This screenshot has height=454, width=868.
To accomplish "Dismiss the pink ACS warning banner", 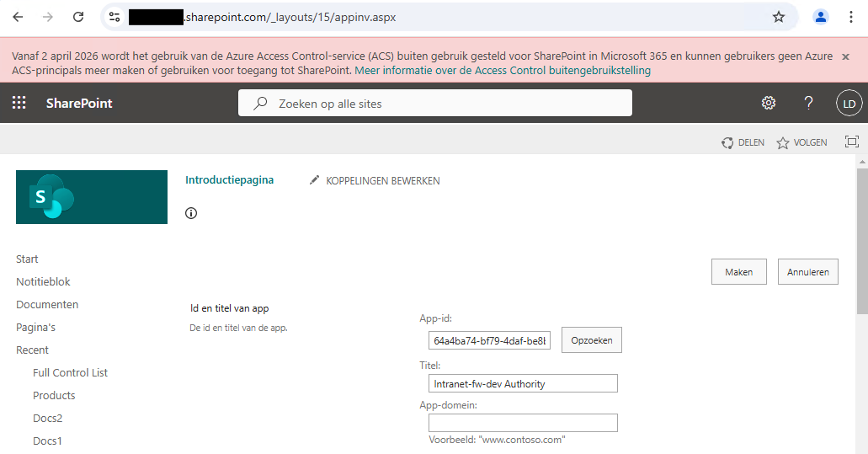I will click(845, 56).
